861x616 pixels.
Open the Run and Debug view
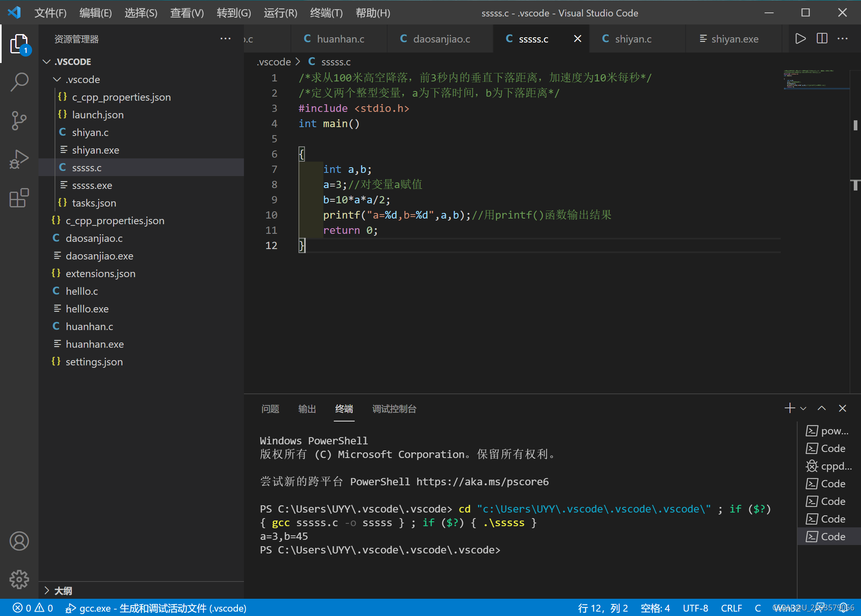[19, 159]
